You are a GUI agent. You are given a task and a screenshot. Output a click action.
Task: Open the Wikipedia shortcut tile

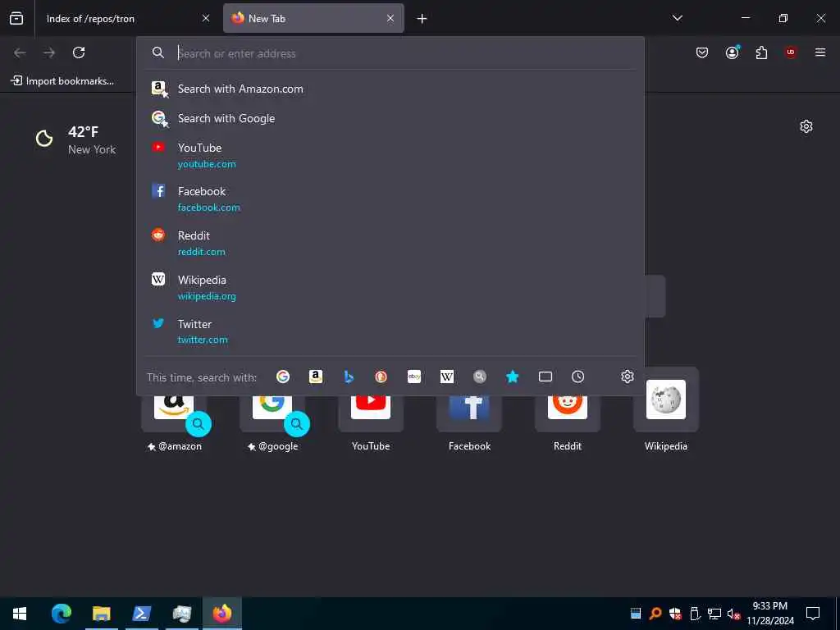click(x=666, y=412)
